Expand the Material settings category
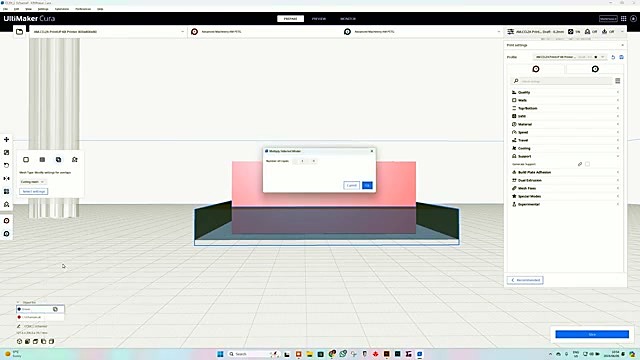This screenshot has width=640, height=360. point(565,124)
